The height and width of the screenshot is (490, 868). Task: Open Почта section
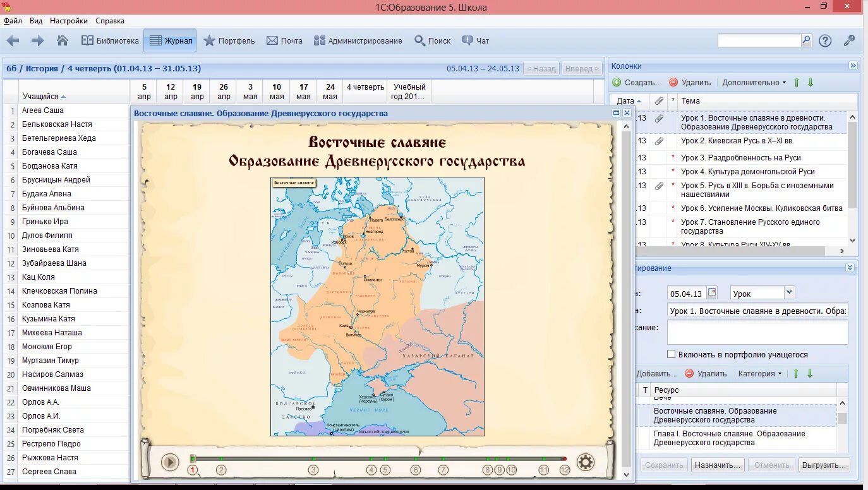point(284,40)
